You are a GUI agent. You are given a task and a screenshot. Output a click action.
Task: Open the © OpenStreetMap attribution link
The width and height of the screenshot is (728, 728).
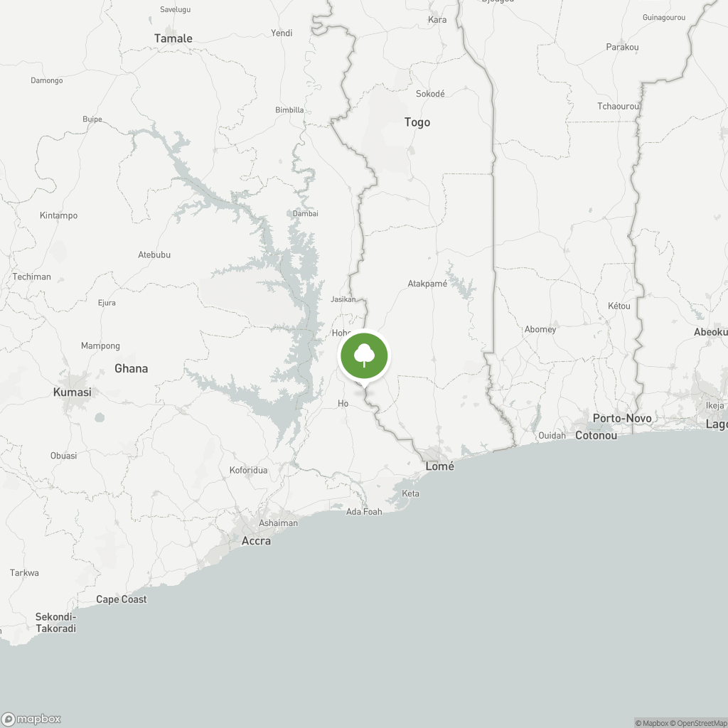(698, 723)
